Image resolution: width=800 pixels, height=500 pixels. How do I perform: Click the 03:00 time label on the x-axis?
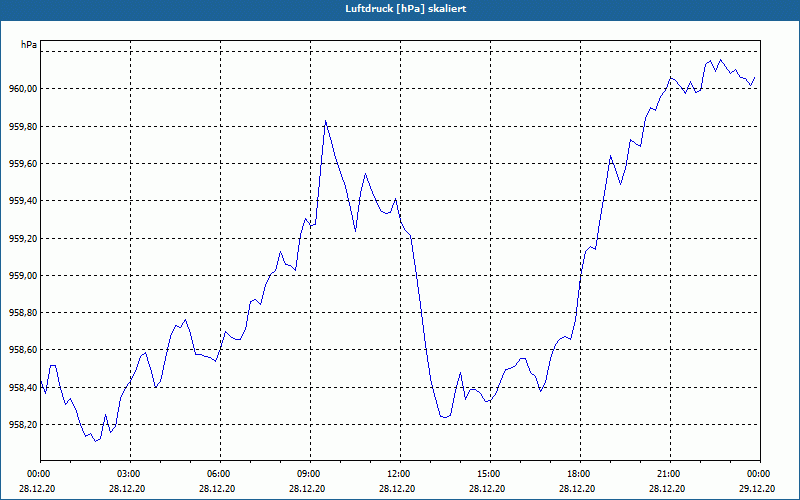(x=131, y=474)
